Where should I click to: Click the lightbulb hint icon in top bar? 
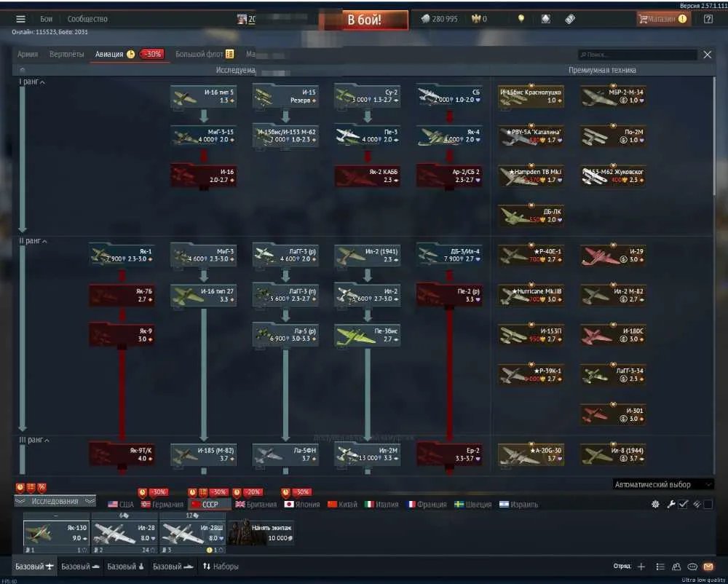pos(521,19)
